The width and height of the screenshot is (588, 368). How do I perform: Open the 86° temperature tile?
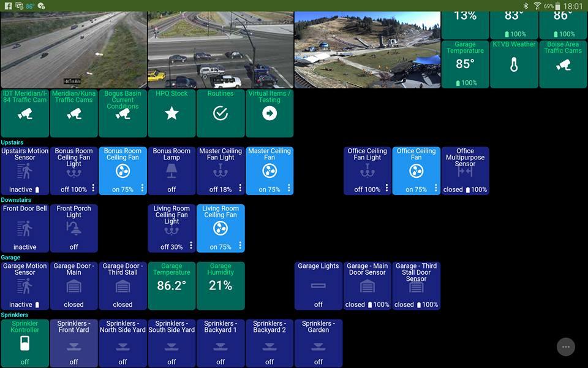tap(563, 25)
